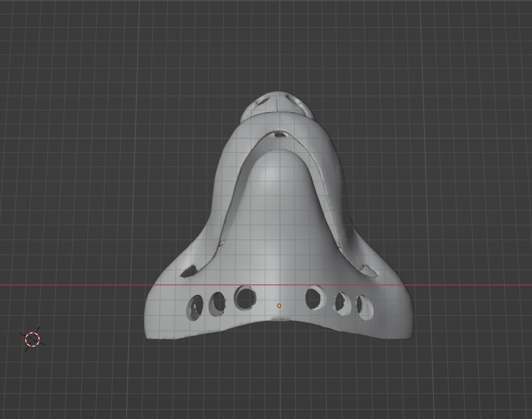Click the outermost round hole on the mesh's left side
The image size is (532, 419).
(195, 308)
